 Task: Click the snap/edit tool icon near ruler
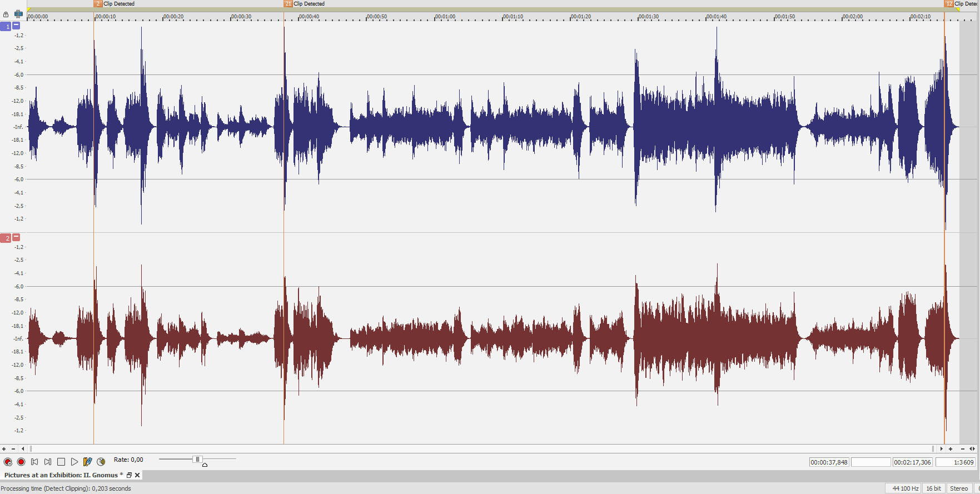[x=18, y=14]
